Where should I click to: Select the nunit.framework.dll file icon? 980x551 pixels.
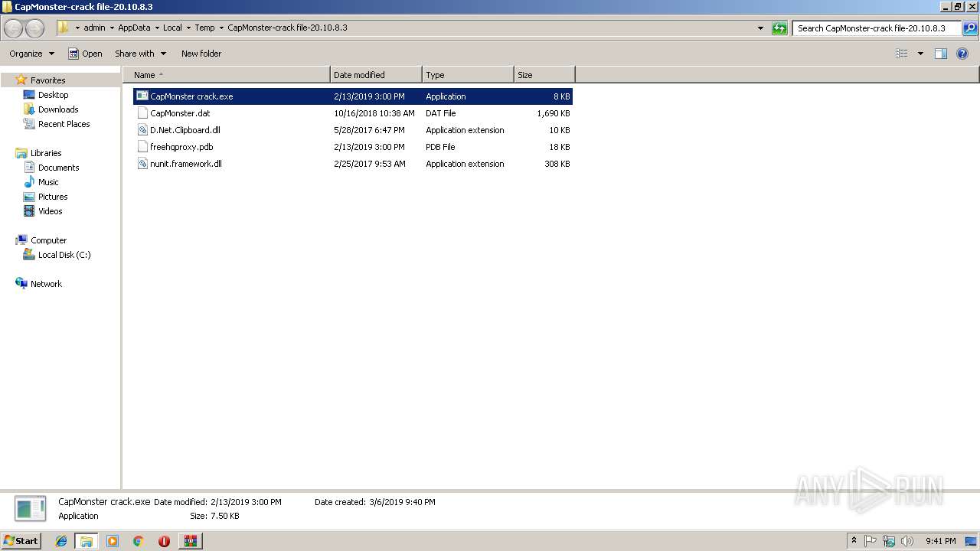(x=142, y=164)
